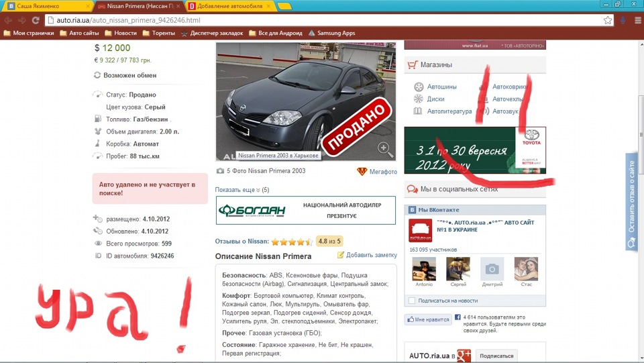Click the note pencil icon beside Добавить заметку
Screen dimensions: 644x363
tap(341, 255)
